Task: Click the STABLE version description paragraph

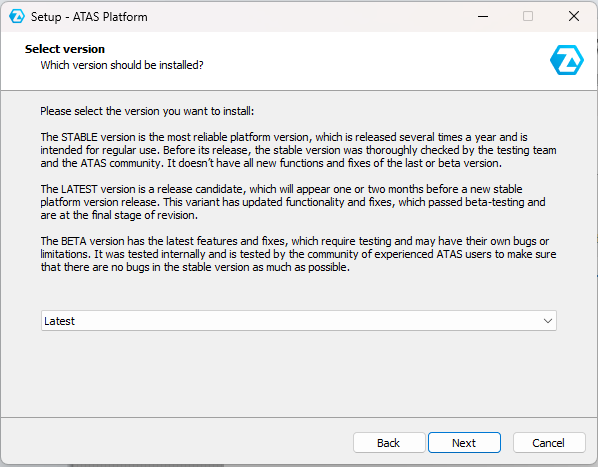Action: click(298, 150)
